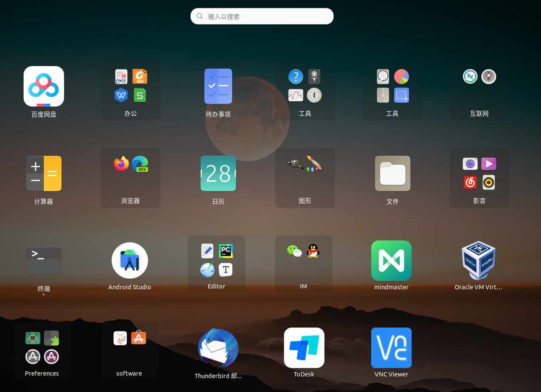Open the 影音 media folder
541x392 pixels.
click(479, 178)
